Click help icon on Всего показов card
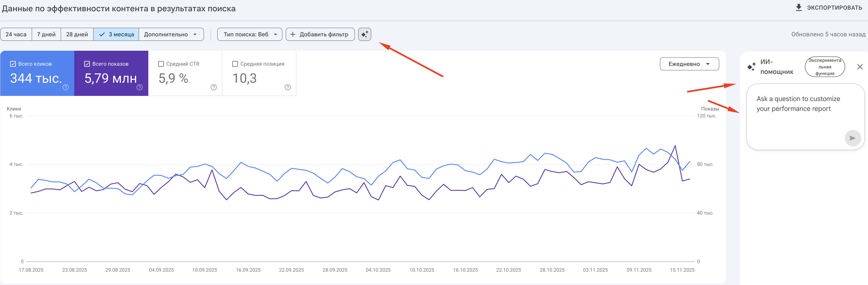This screenshot has width=868, height=285. click(x=140, y=87)
